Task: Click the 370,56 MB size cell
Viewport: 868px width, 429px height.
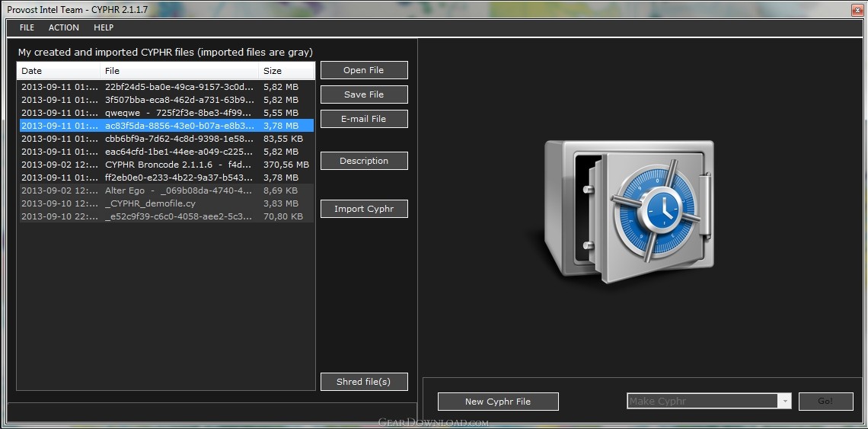Action: pyautogui.click(x=286, y=165)
